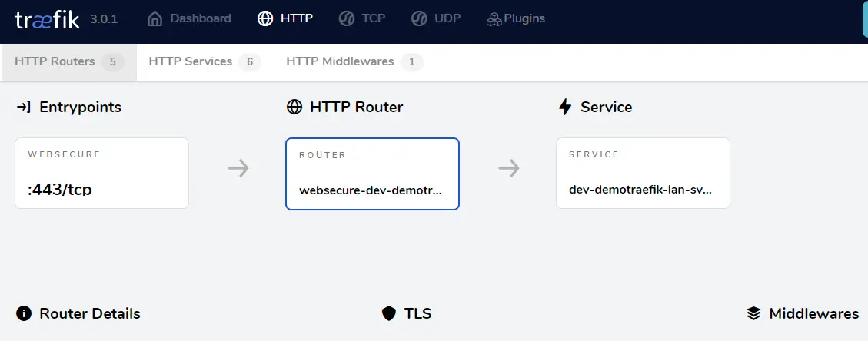The image size is (868, 341).
Task: Switch to the HTTP Services tab
Action: 205,62
